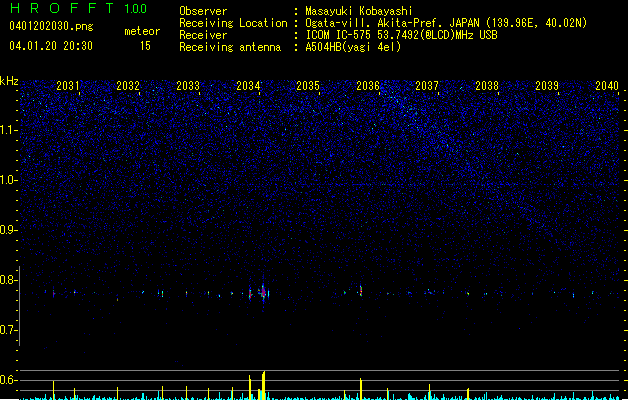Image resolution: width=629 pixels, height=400 pixels.
Task: Click the 2040 time marker
Action: [x=607, y=86]
